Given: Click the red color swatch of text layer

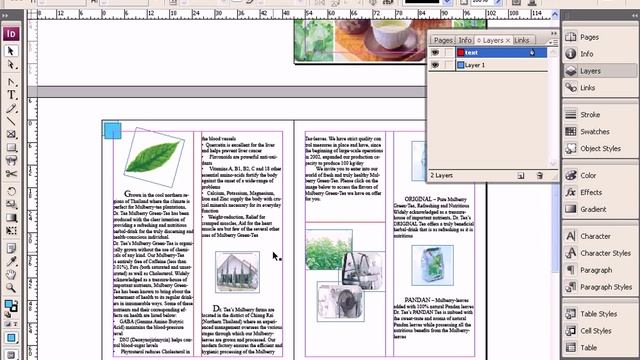Looking at the screenshot, I should tap(461, 53).
